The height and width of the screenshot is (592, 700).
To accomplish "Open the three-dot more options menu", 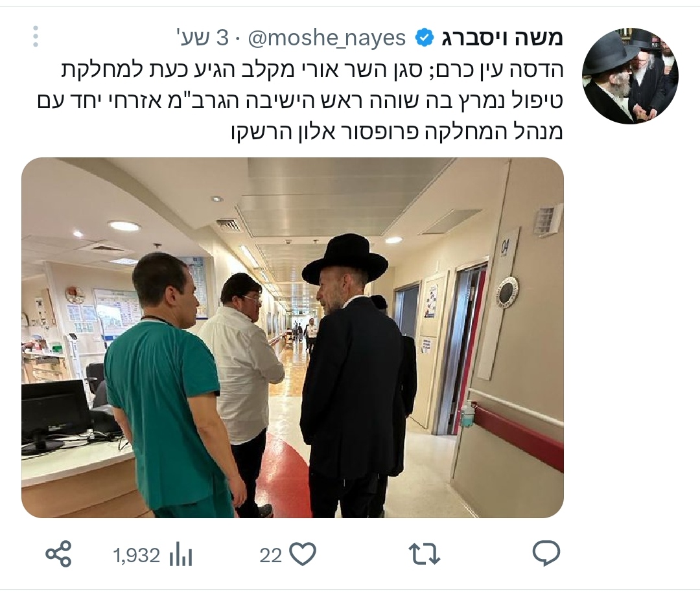I will pos(36,36).
